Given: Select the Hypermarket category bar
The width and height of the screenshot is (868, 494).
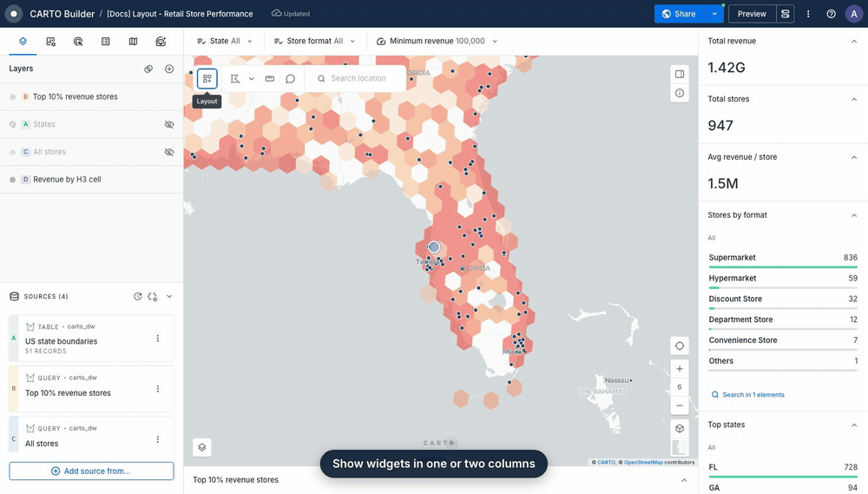Looking at the screenshot, I should click(x=783, y=280).
